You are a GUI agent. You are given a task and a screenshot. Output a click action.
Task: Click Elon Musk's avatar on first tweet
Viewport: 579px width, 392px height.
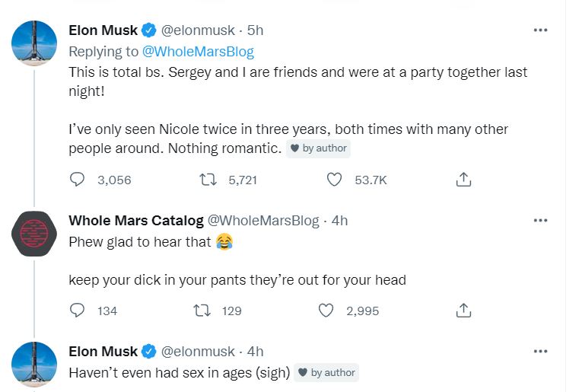tap(35, 43)
